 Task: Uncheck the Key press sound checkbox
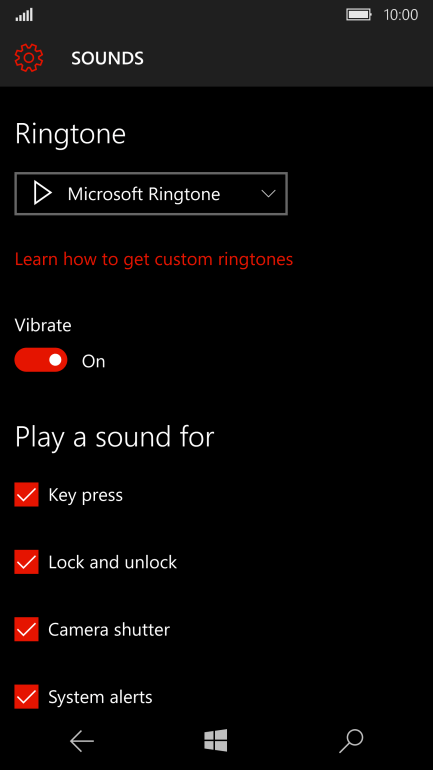coord(27,495)
